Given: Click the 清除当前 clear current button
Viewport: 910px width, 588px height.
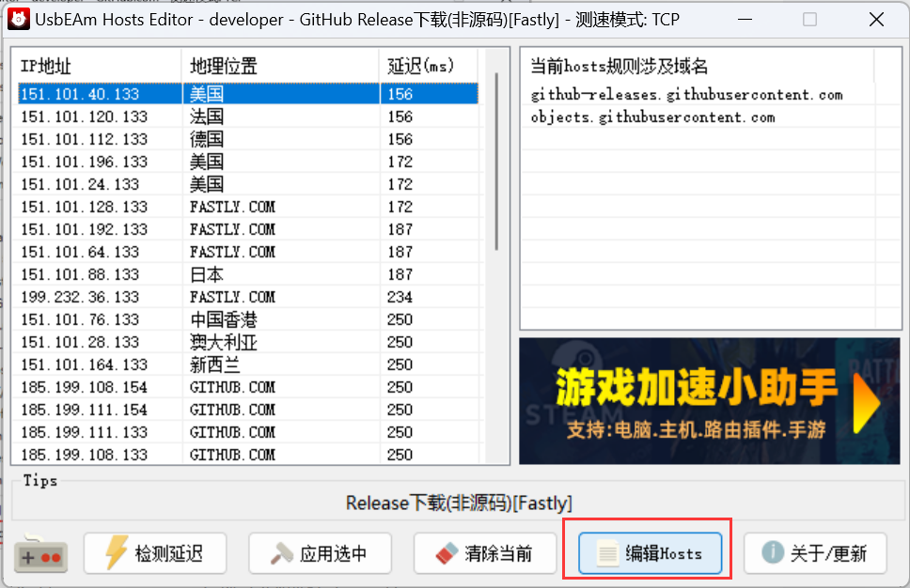Looking at the screenshot, I should pos(484,554).
